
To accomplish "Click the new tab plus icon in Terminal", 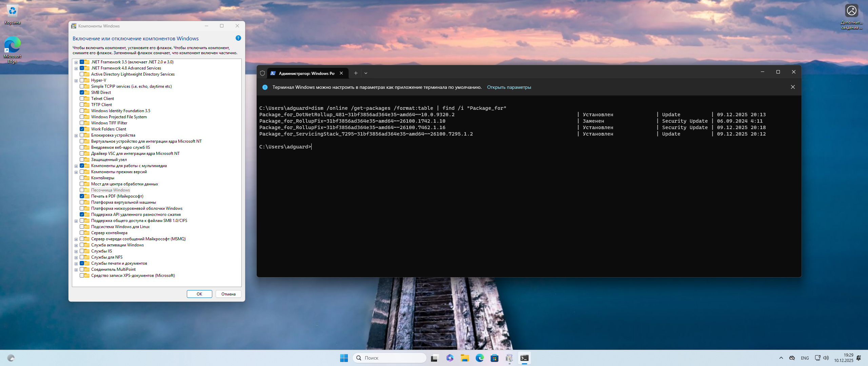I will click(x=356, y=73).
